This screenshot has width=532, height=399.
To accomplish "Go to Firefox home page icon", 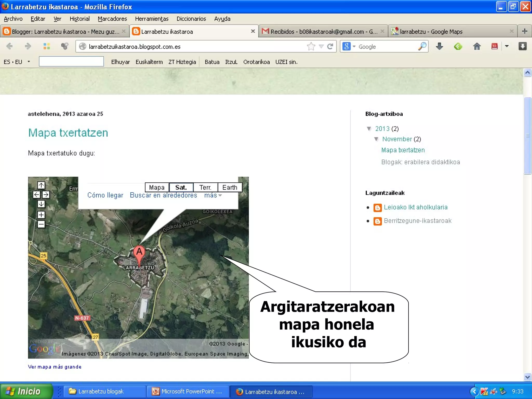I will [477, 46].
